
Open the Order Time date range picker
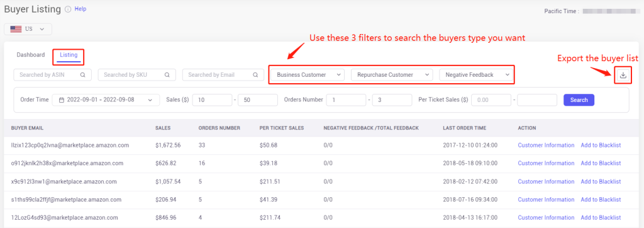[x=106, y=100]
